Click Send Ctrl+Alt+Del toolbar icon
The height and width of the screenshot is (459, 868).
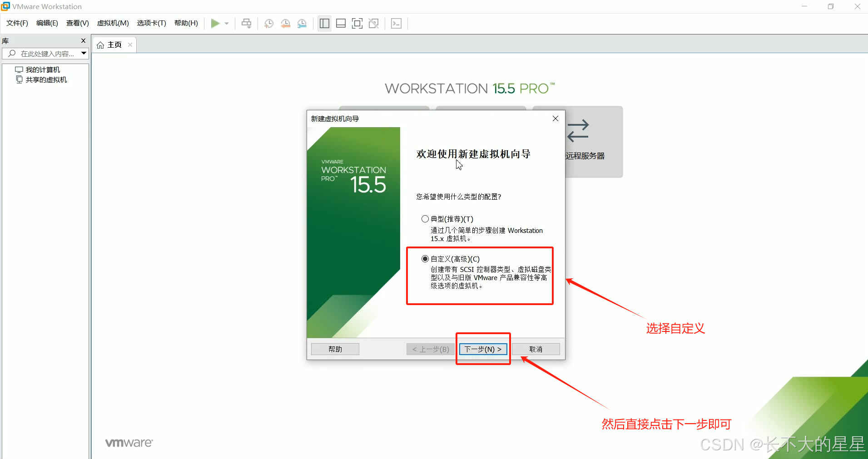(x=247, y=23)
